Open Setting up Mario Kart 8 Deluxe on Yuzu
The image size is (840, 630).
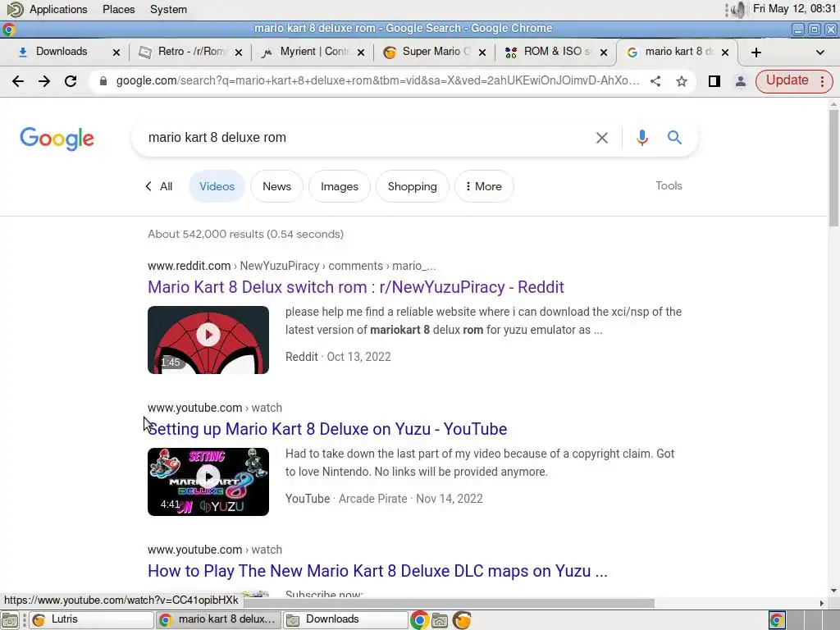[327, 429]
